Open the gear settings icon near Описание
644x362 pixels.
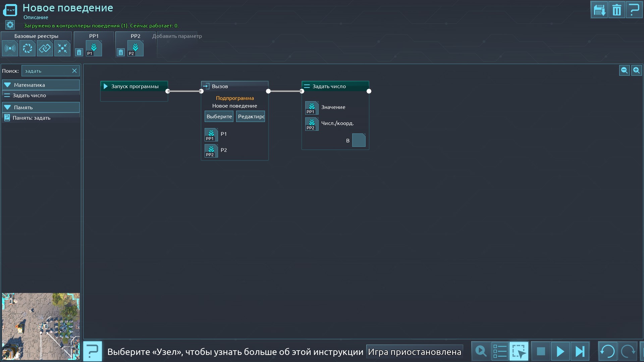pos(10,25)
